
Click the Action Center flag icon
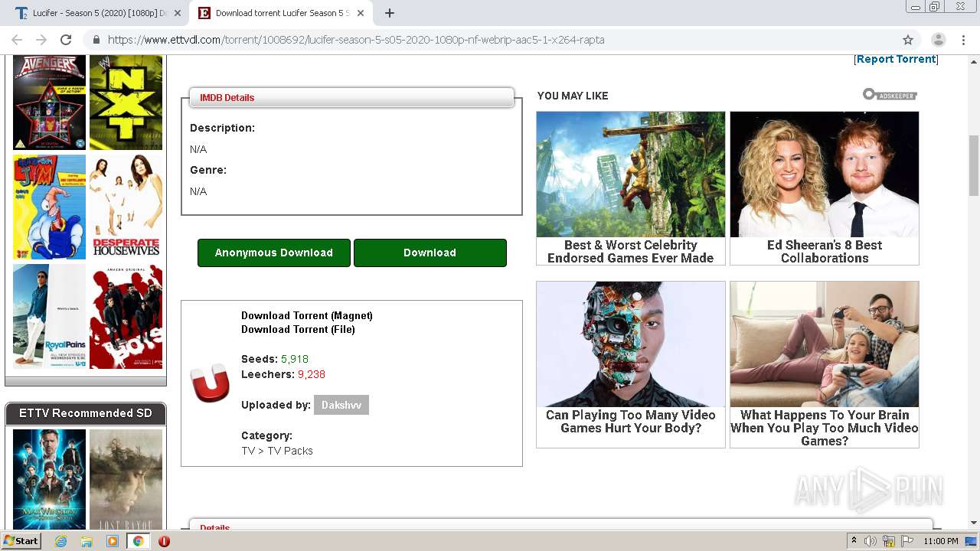pos(907,541)
